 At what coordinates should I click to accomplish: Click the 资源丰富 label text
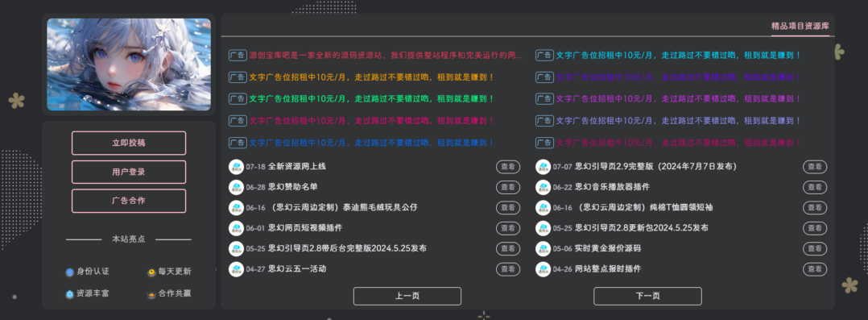(93, 294)
